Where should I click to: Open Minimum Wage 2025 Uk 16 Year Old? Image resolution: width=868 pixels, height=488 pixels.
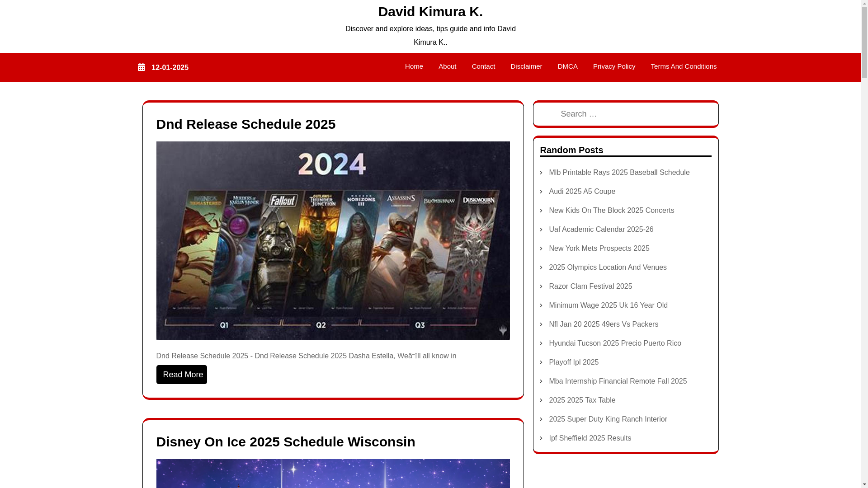[x=608, y=305]
